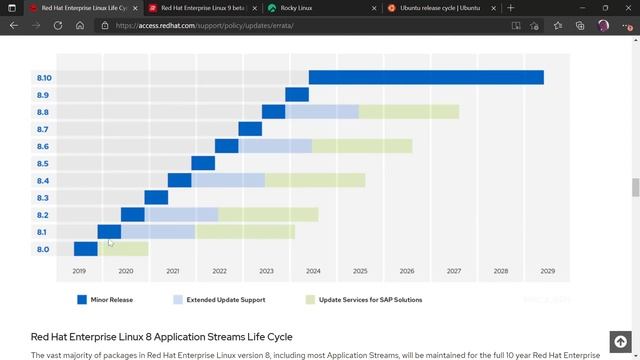
Task: Click the 2029 axis label
Action: tap(547, 271)
